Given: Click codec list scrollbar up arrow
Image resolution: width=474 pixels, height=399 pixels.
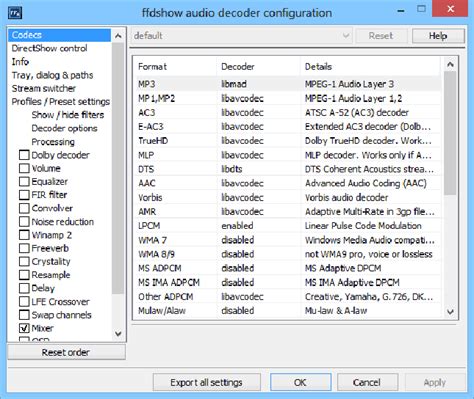Looking at the screenshot, I should pos(450,64).
